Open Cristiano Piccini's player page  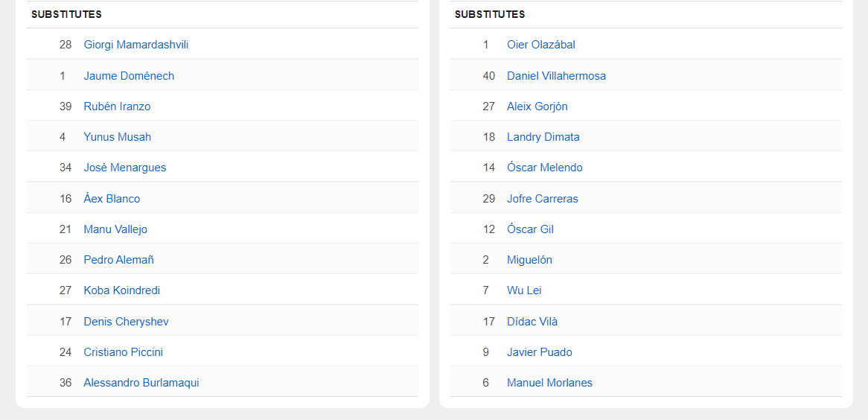(x=123, y=352)
